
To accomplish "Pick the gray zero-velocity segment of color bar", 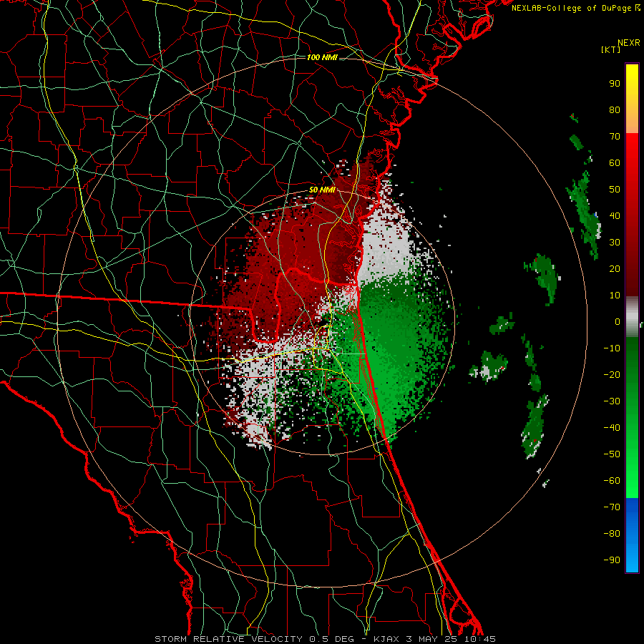I will 632,317.
